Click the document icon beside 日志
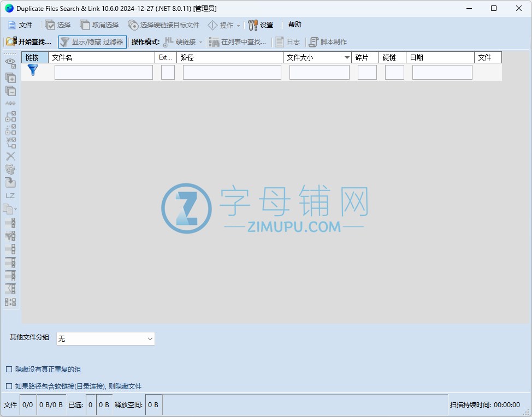 [x=280, y=42]
